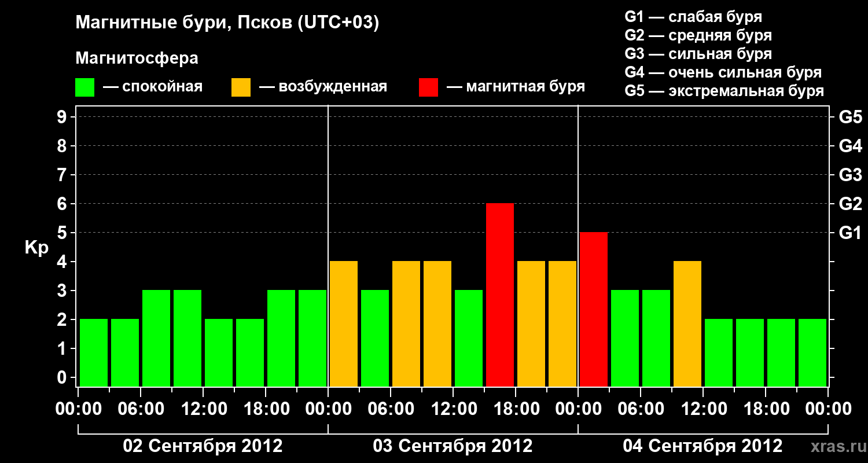
Task: Click the right-axis 'G3' label
Action: (851, 175)
